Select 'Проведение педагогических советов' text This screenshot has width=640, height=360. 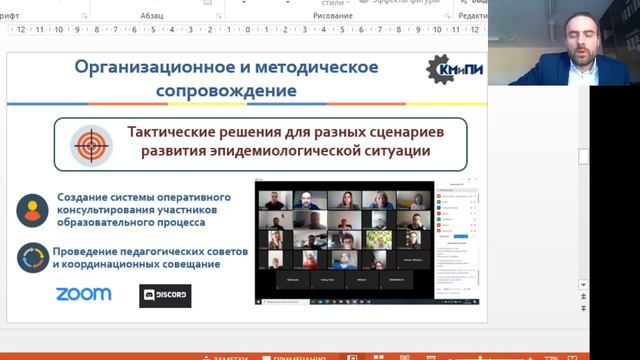[150, 258]
